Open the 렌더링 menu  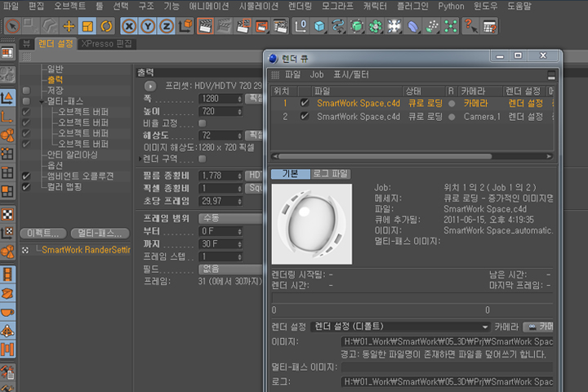(300, 7)
